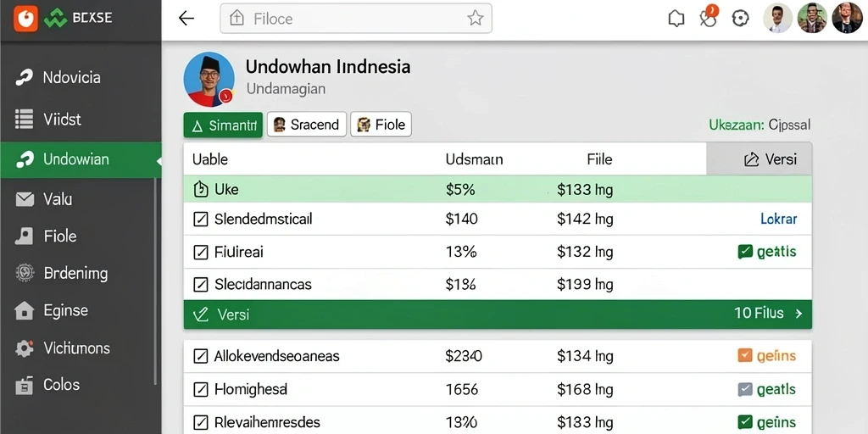
Task: Open the chat bubble icon in header
Action: (x=676, y=19)
